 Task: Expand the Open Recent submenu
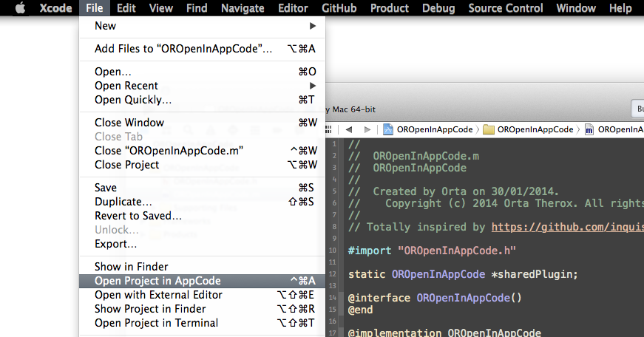pos(202,86)
